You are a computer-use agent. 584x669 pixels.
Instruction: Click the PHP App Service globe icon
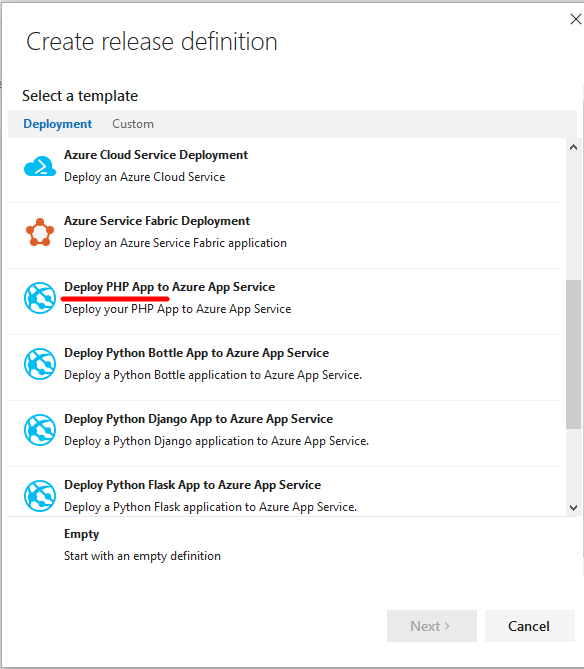coord(40,298)
